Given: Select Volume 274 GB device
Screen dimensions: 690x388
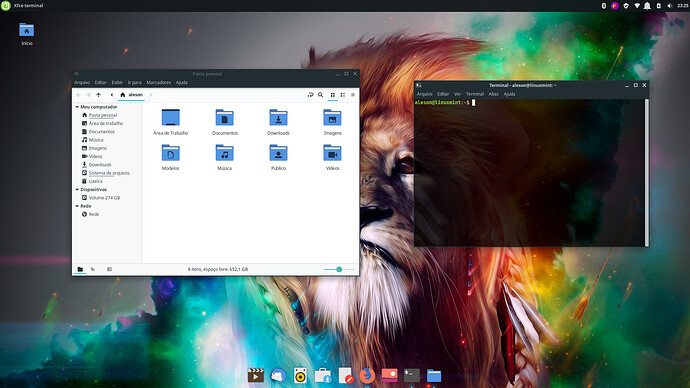Looking at the screenshot, I should (x=101, y=198).
